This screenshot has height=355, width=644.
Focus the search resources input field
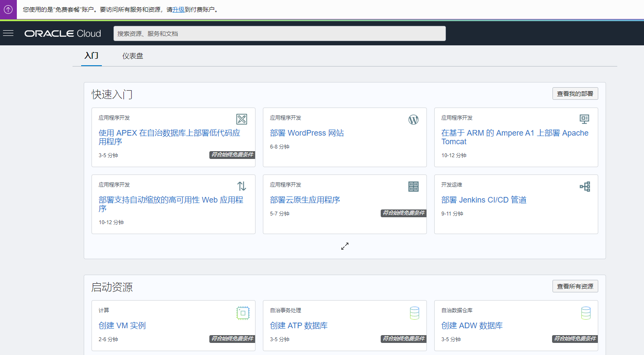pos(280,34)
